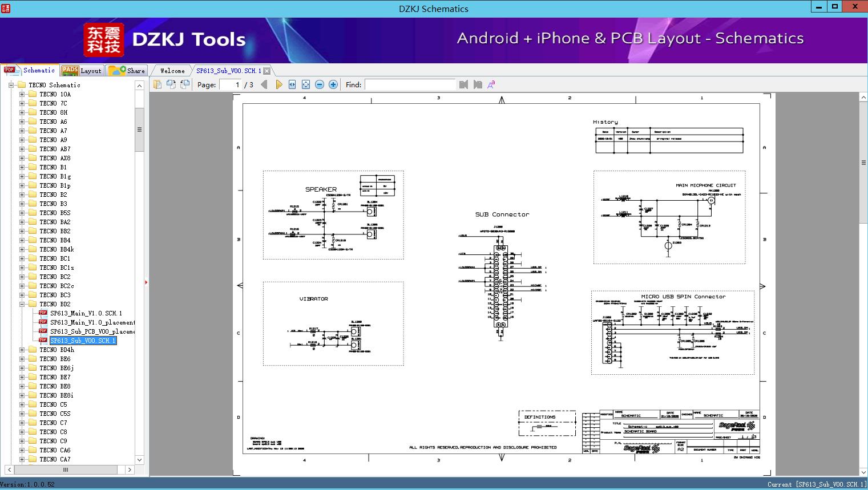Viewport: 868px width, 490px height.
Task: Open SP613_Main_V1.0.SCH.1 file
Action: pyautogui.click(x=86, y=313)
